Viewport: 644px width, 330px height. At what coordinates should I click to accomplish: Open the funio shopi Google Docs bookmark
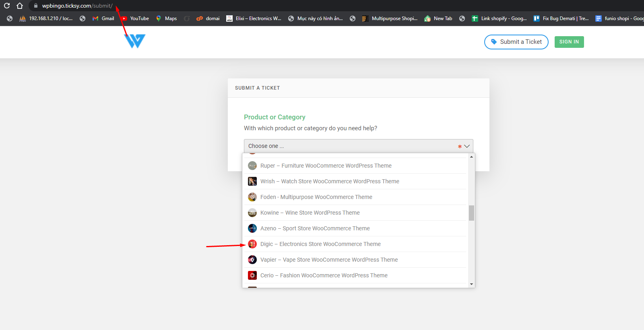619,18
